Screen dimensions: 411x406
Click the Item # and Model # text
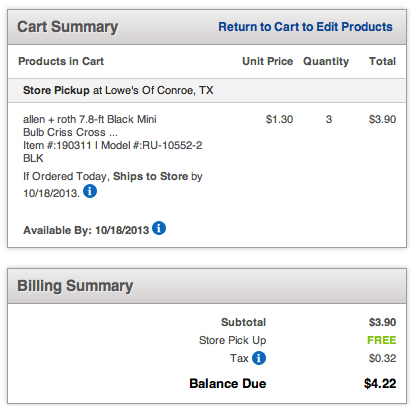point(112,152)
